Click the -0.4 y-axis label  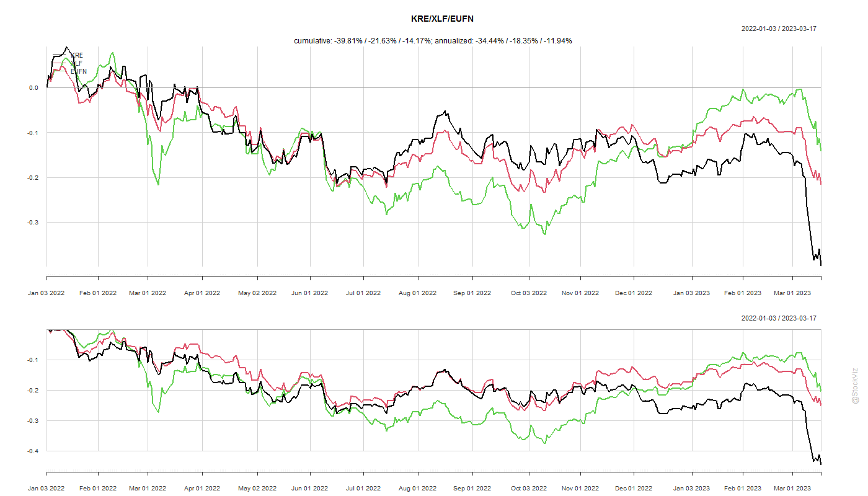pyautogui.click(x=32, y=451)
